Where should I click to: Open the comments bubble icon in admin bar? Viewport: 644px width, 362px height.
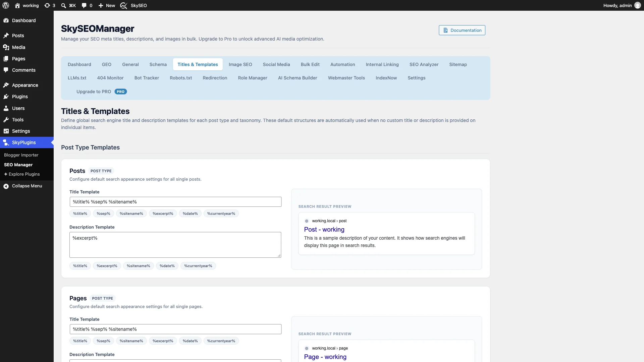(x=84, y=5)
